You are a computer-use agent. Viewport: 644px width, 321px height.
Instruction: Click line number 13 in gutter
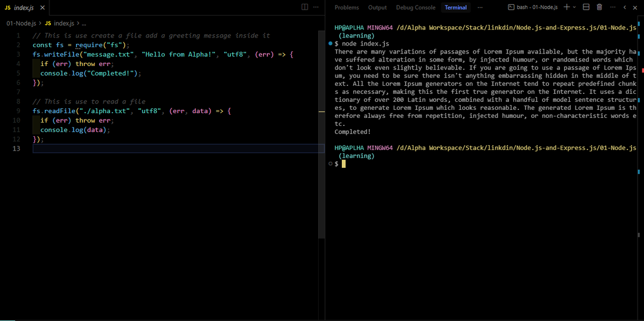click(16, 148)
